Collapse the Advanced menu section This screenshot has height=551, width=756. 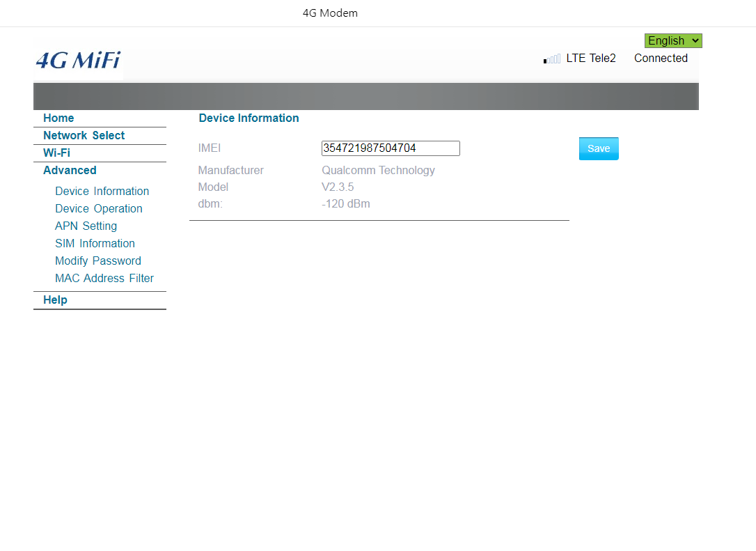[70, 171]
